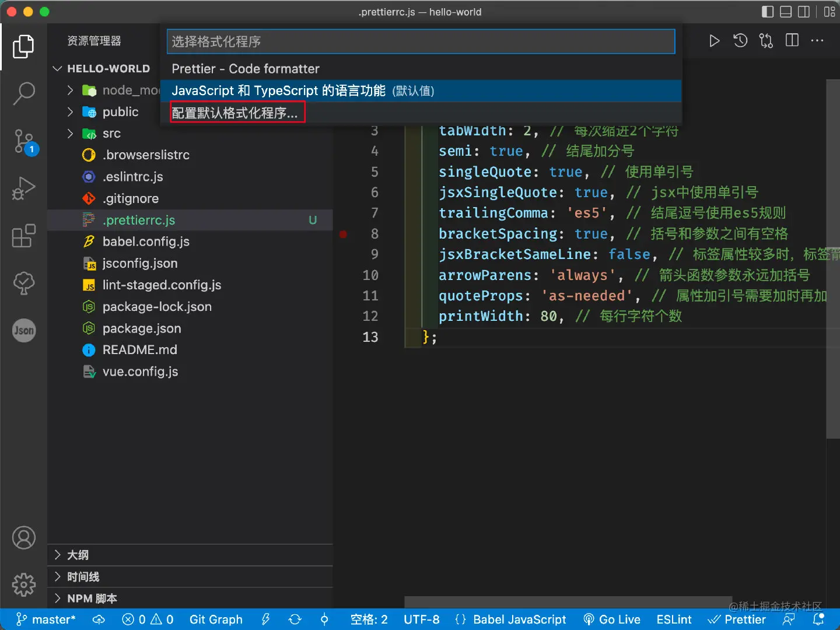Open vue.config.js file

[x=190, y=372]
